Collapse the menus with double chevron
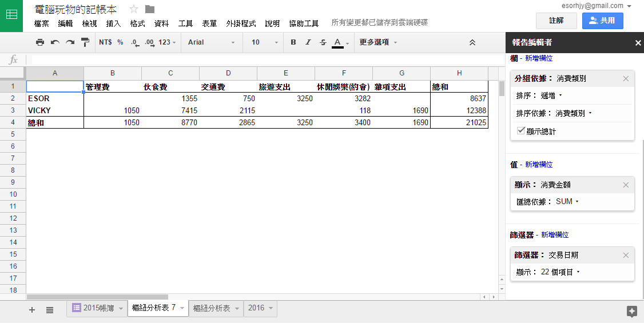 coord(472,42)
